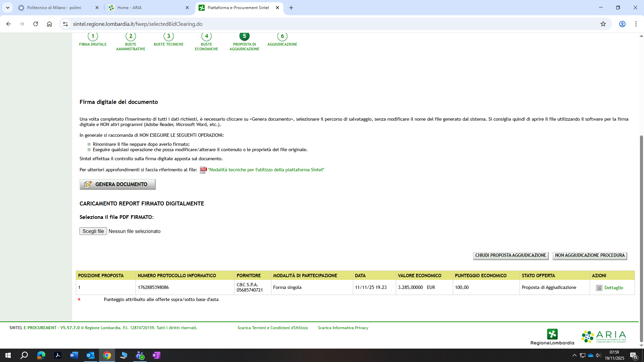Select step 6 Aggiudicazione circle
This screenshot has width=644, height=362.
point(282,36)
